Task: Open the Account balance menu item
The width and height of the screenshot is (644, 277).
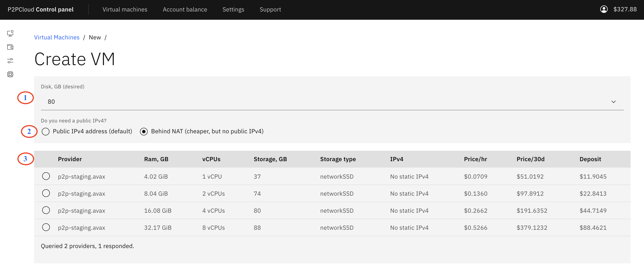Action: point(185,10)
